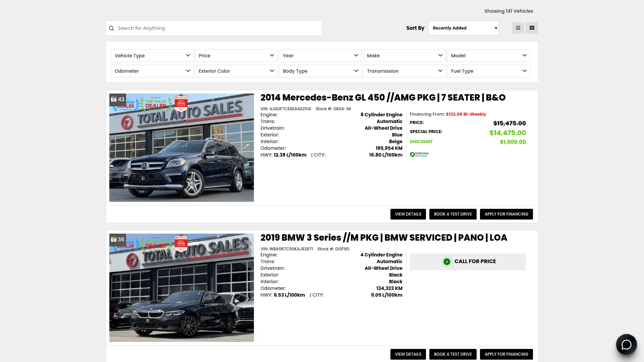644x362 pixels.
Task: Switch to grid view layout
Action: pyautogui.click(x=532, y=28)
